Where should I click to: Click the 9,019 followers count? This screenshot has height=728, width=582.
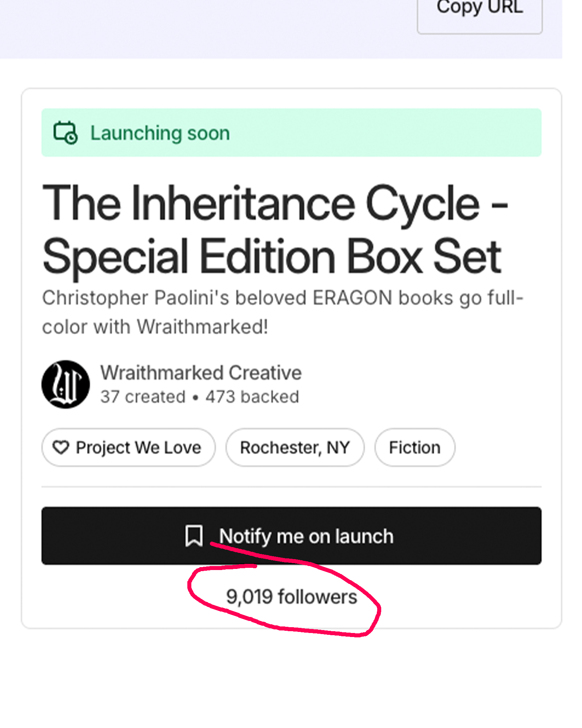[291, 597]
